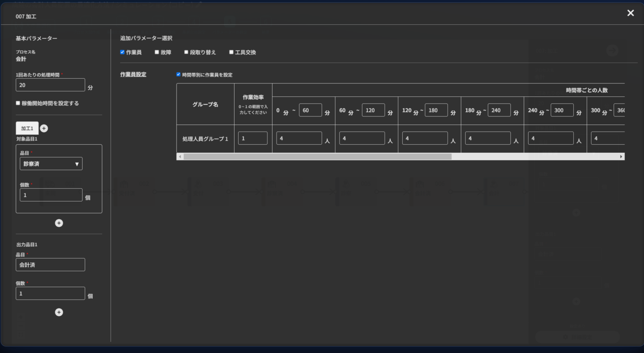The width and height of the screenshot is (644, 353).
Task: Click right arrow of horizontal scrollbar
Action: 621,156
